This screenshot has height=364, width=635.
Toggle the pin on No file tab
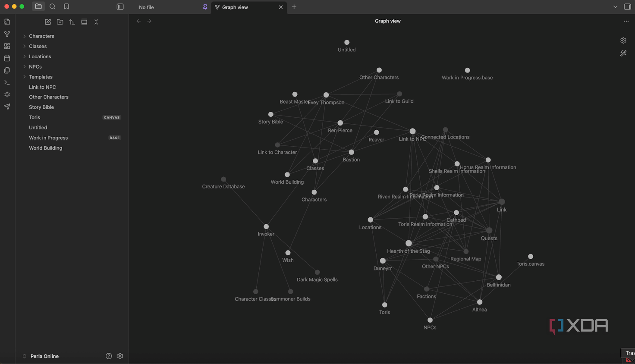pos(205,7)
